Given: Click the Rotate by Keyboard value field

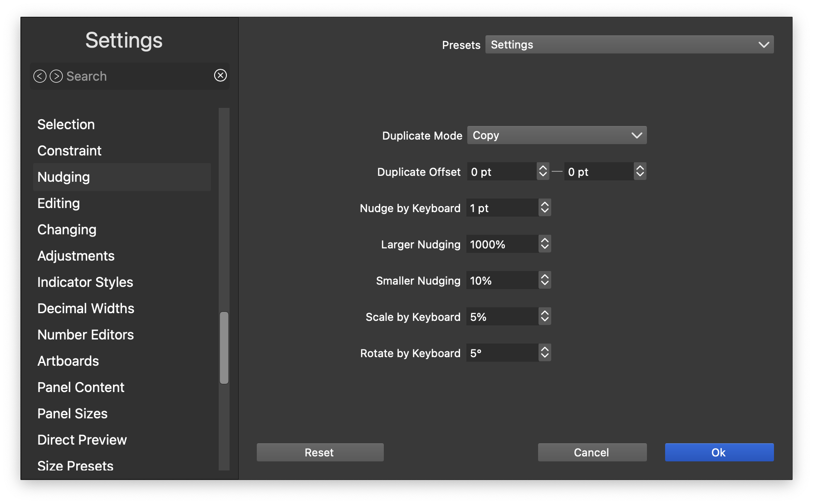Looking at the screenshot, I should click(x=502, y=353).
